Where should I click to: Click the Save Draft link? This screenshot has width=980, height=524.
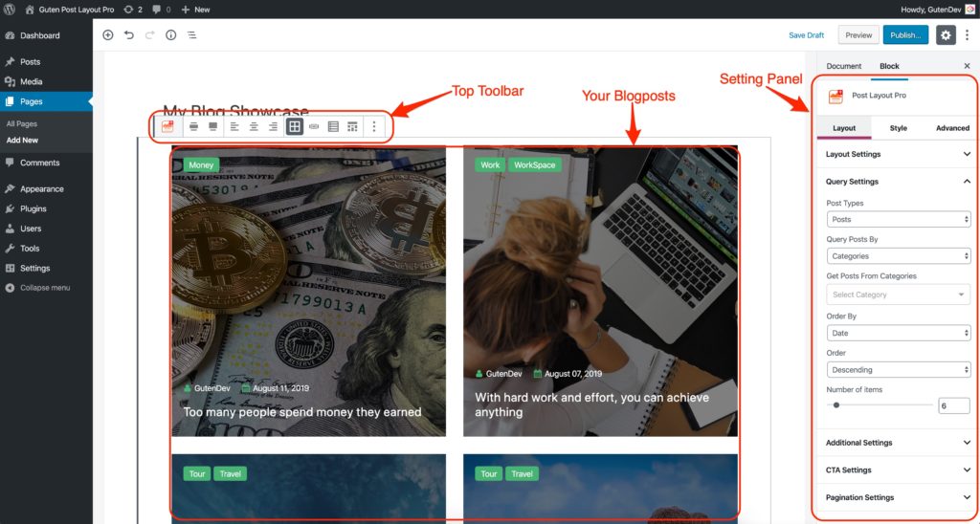tap(806, 35)
